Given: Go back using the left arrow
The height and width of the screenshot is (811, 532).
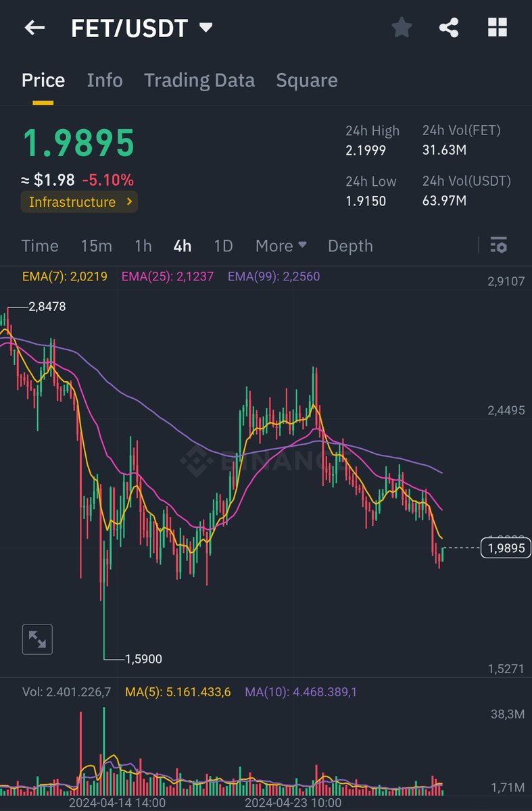Looking at the screenshot, I should click(x=34, y=28).
